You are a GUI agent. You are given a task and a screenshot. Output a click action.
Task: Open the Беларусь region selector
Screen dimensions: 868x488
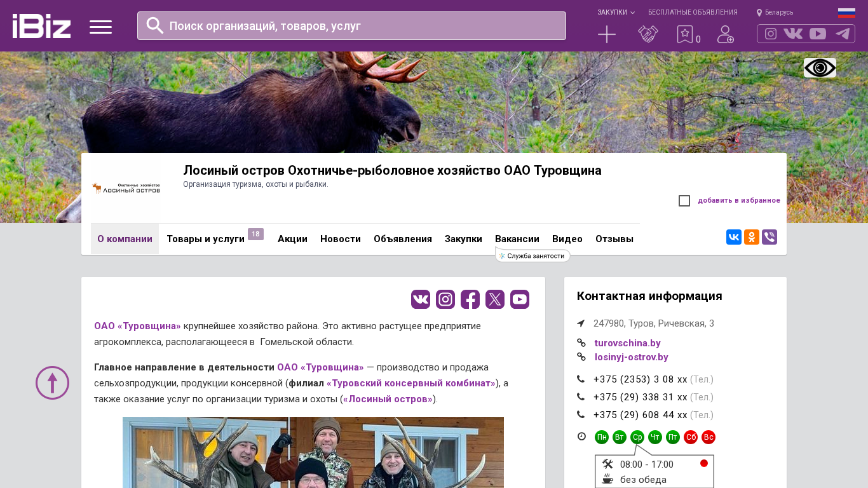tap(779, 13)
